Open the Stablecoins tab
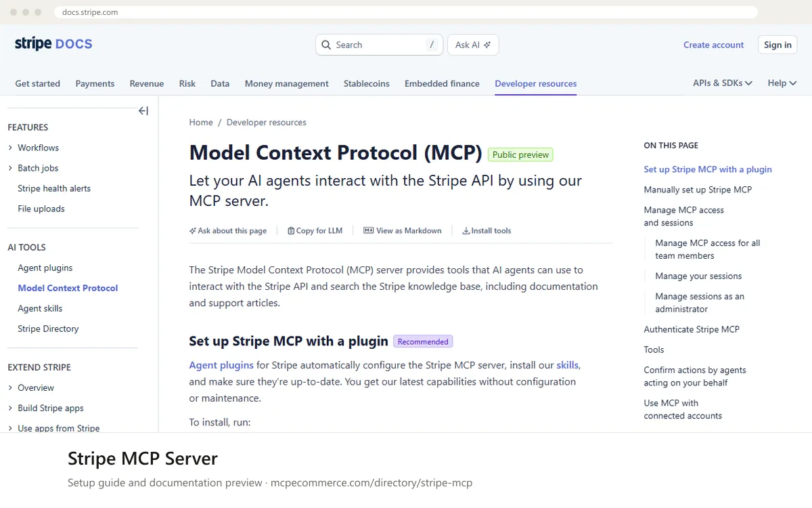The height and width of the screenshot is (508, 812). click(x=367, y=84)
